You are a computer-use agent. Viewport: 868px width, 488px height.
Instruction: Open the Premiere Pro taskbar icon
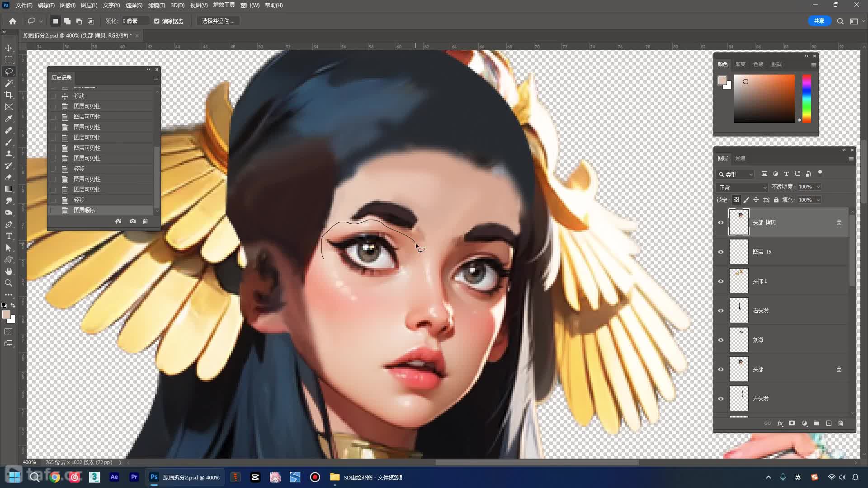click(x=134, y=477)
